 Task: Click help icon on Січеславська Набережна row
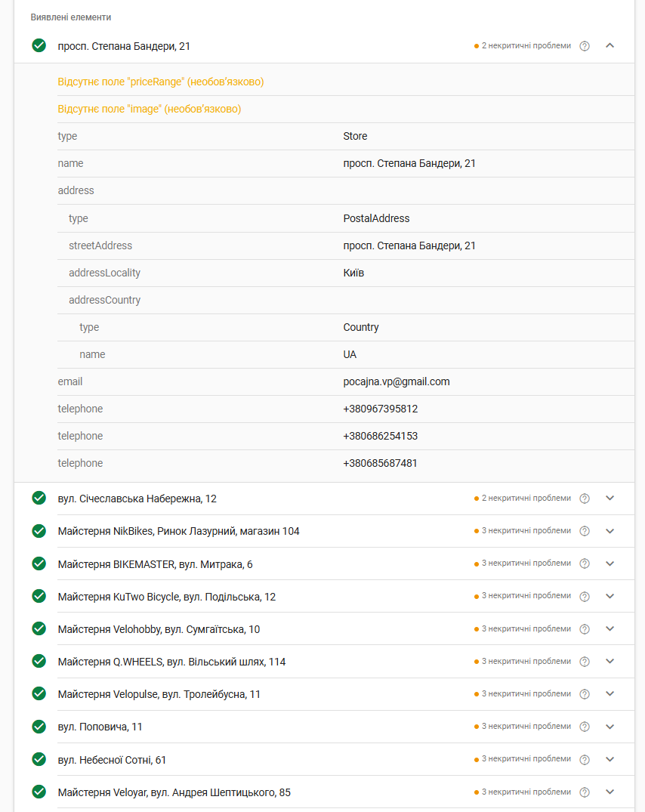click(x=585, y=499)
